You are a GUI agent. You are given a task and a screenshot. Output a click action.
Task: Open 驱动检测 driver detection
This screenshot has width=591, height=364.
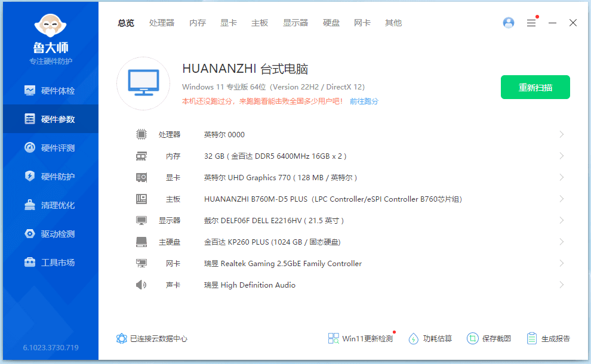click(x=50, y=234)
